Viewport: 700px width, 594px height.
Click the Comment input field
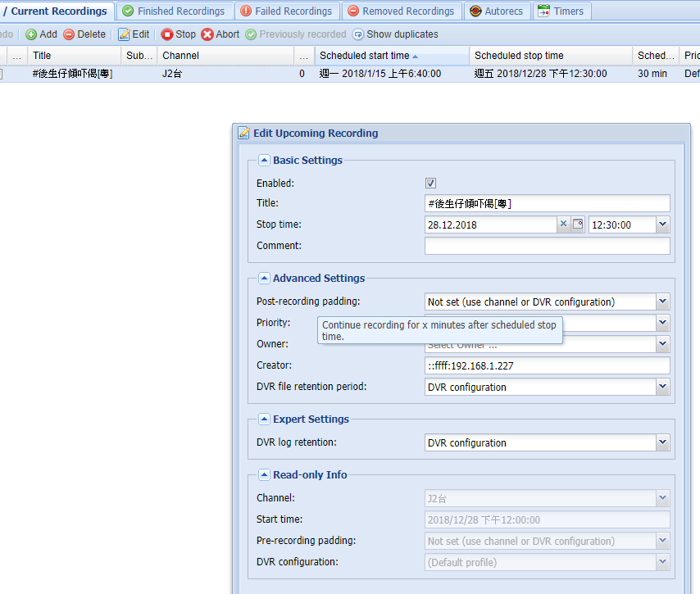coord(548,246)
